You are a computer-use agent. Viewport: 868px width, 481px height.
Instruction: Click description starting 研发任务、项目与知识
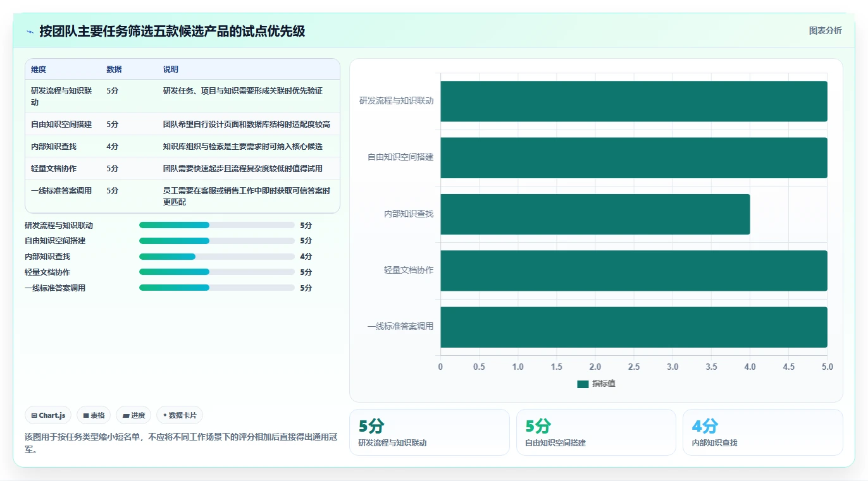point(243,91)
